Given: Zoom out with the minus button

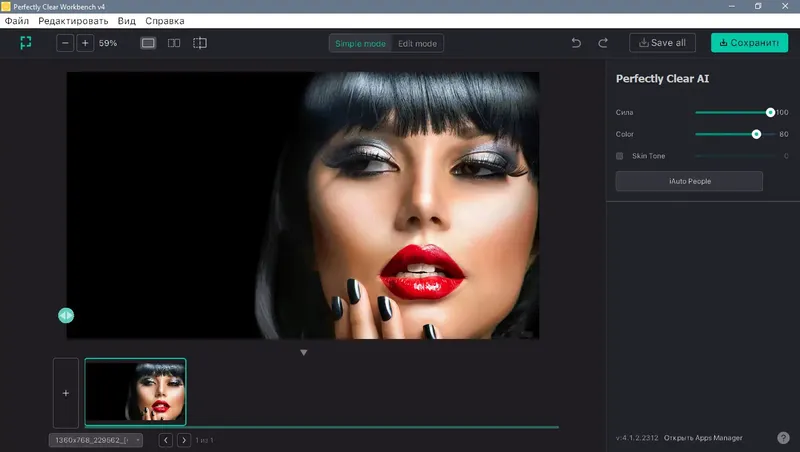Looking at the screenshot, I should point(65,43).
